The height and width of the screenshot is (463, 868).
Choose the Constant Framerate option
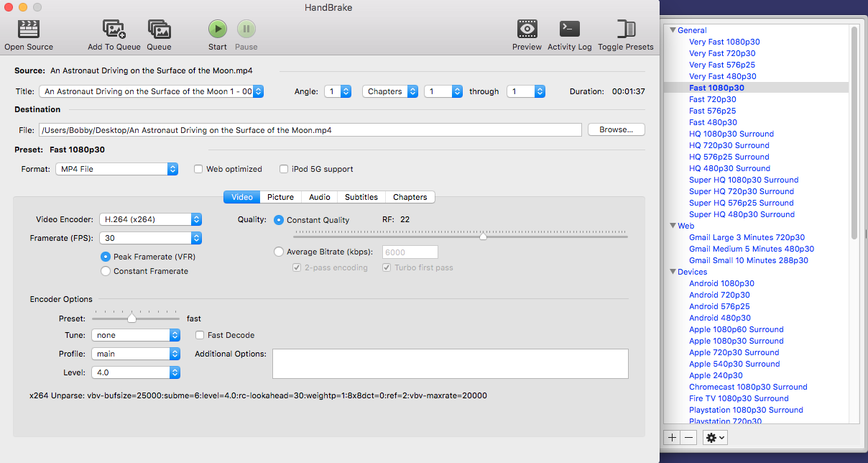pos(106,271)
